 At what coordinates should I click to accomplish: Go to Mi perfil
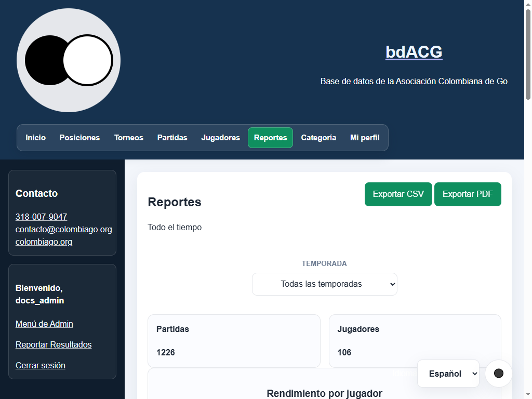365,138
